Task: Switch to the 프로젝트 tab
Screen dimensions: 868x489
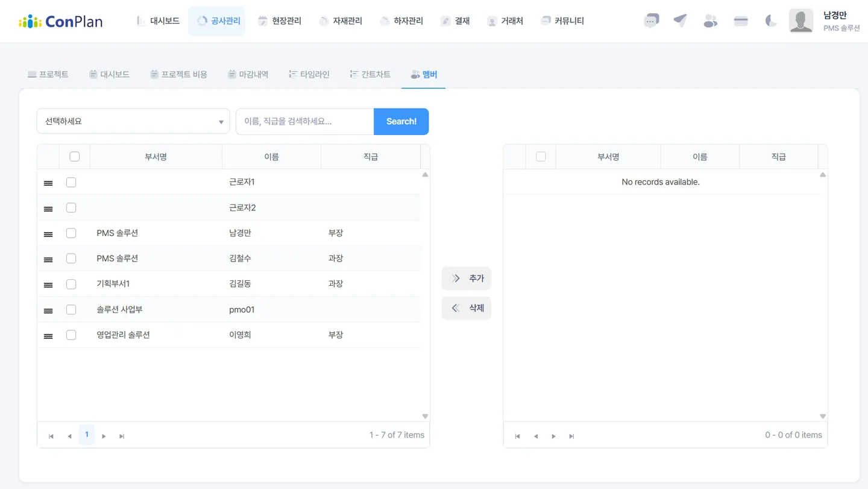Action: tap(48, 74)
